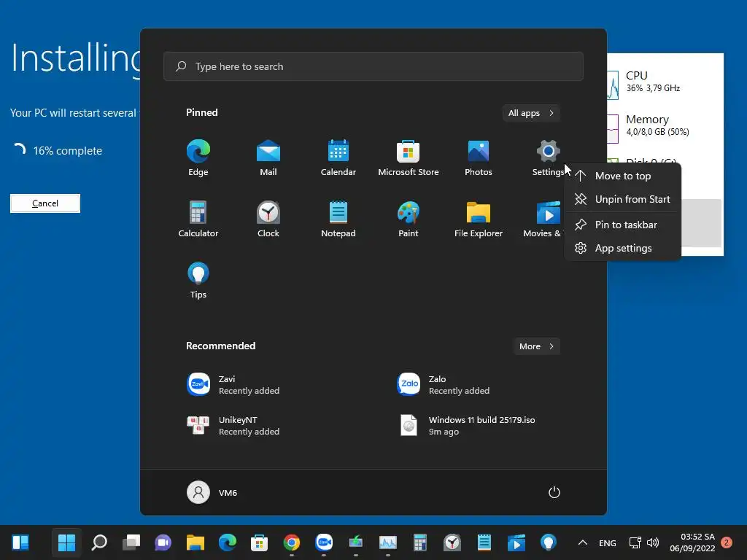
Task: Open the Mail pinned app
Action: tap(268, 157)
